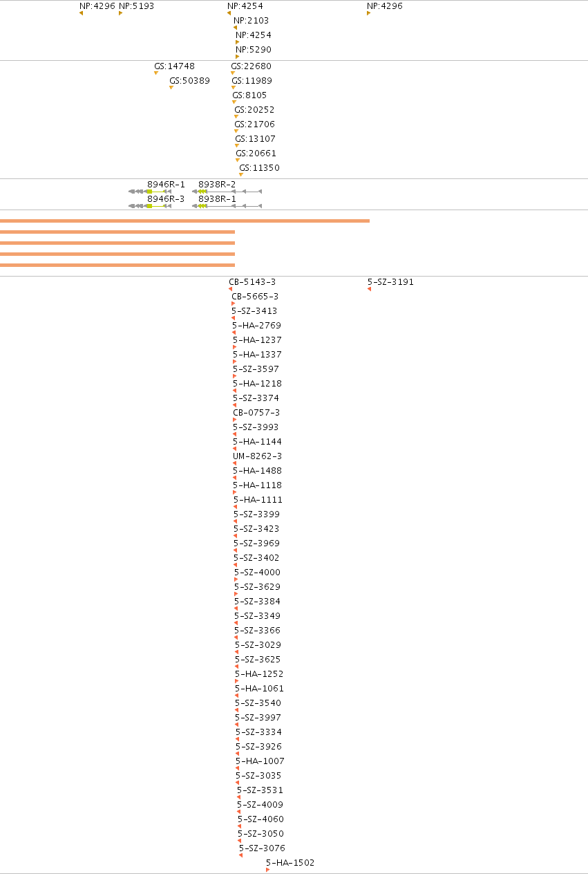Select the 5-HA-1061 feature
Viewport: 588px width, 874px height.
pyautogui.click(x=259, y=689)
